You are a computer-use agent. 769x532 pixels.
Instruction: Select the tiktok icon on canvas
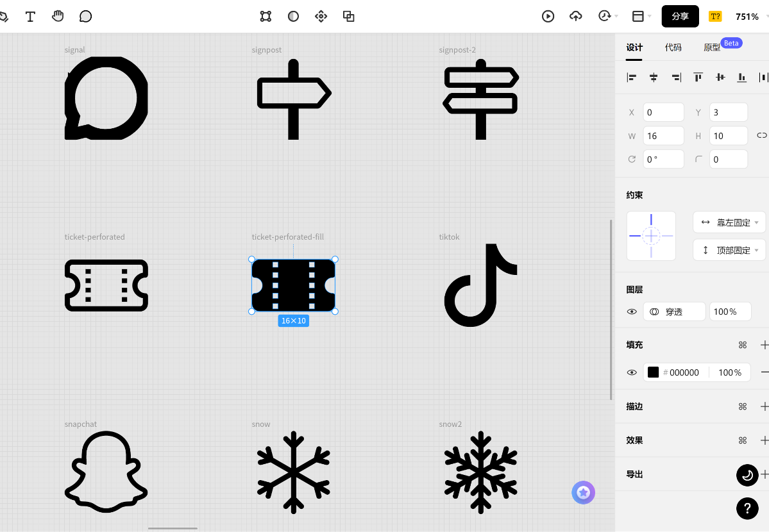point(480,285)
